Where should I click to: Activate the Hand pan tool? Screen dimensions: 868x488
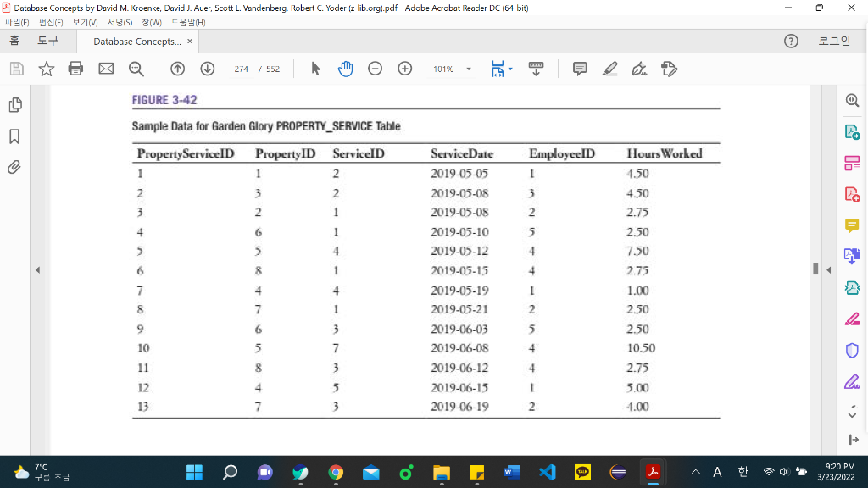click(x=346, y=69)
